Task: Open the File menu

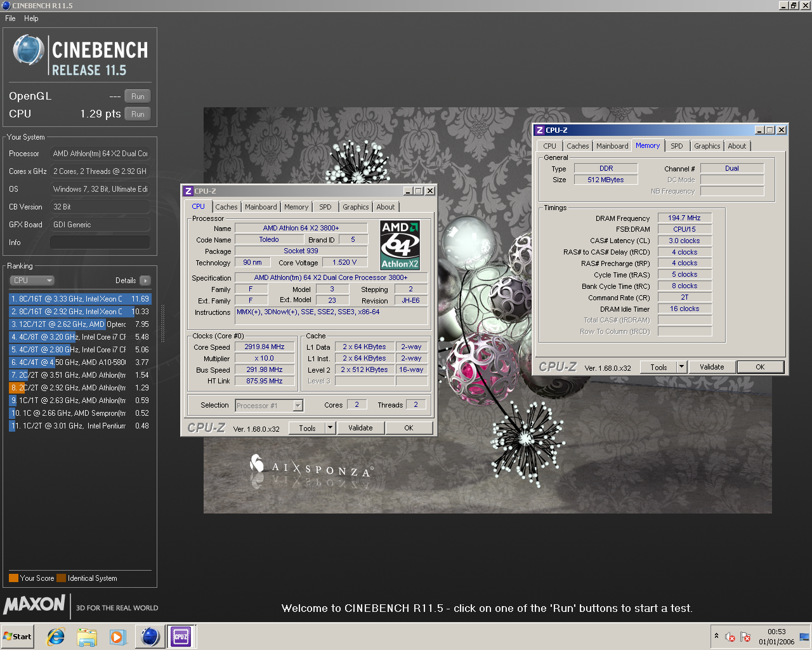Action: pos(10,18)
